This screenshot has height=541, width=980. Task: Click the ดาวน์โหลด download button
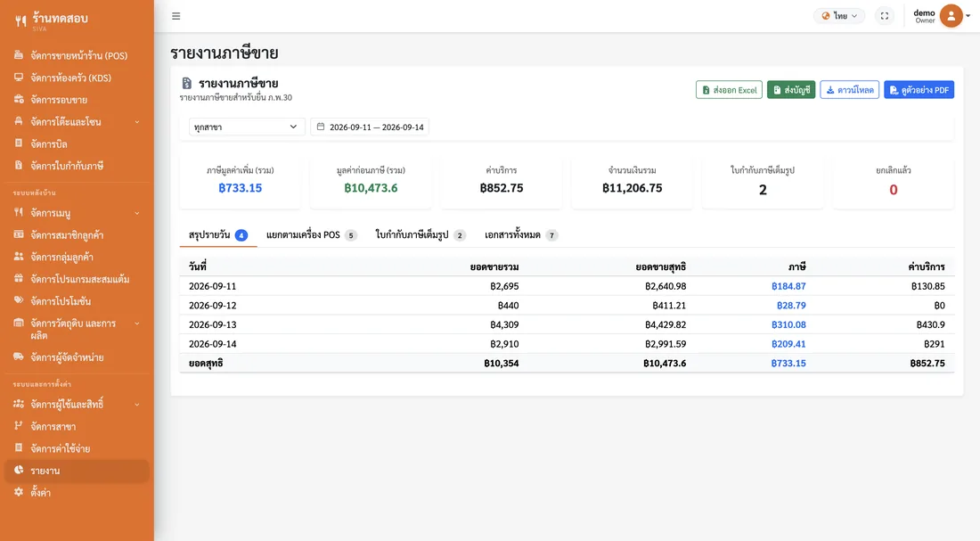(849, 90)
